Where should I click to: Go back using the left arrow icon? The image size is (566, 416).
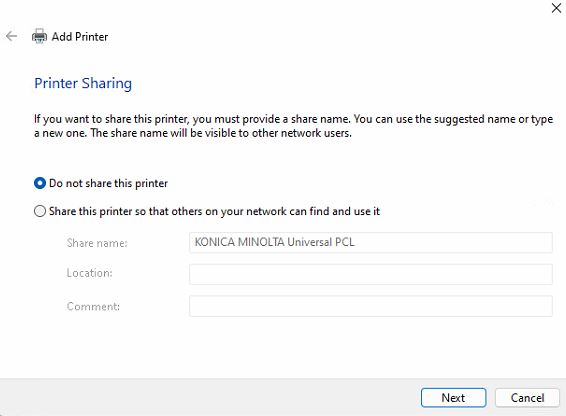click(12, 36)
